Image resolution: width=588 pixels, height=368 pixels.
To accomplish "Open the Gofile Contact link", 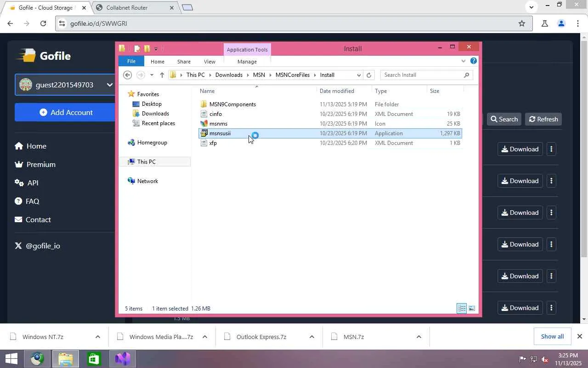I will pos(33,219).
